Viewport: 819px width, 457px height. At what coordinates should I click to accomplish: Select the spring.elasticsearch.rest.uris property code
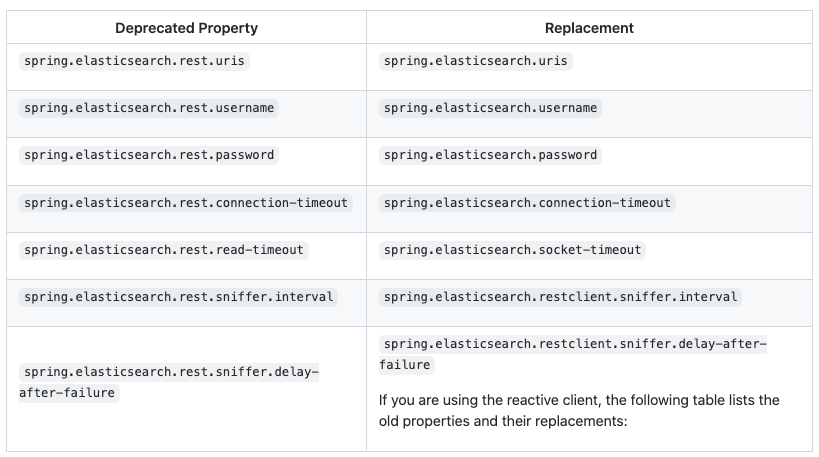pos(134,61)
